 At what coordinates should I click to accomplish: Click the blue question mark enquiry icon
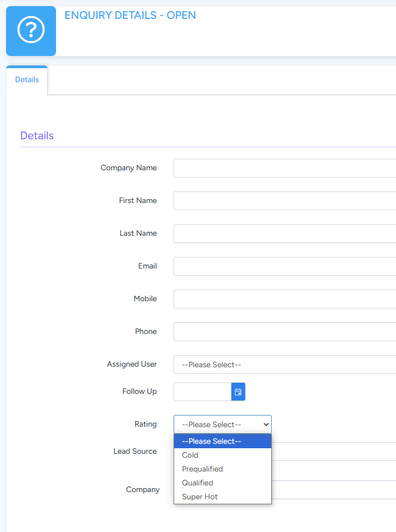tap(31, 31)
